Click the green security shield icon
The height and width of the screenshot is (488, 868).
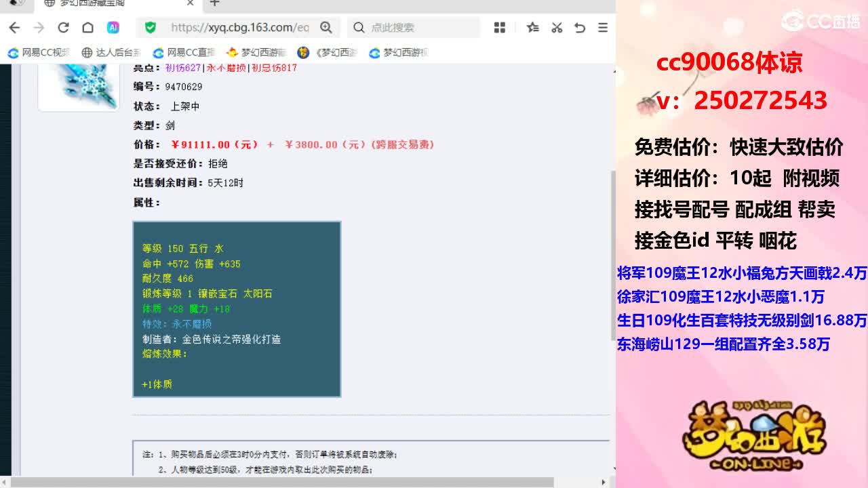tap(151, 28)
